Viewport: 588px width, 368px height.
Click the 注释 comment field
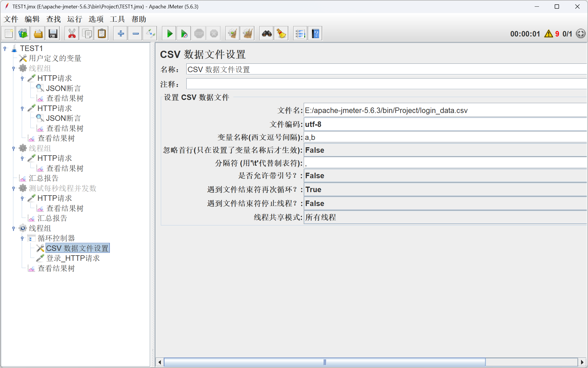(387, 84)
